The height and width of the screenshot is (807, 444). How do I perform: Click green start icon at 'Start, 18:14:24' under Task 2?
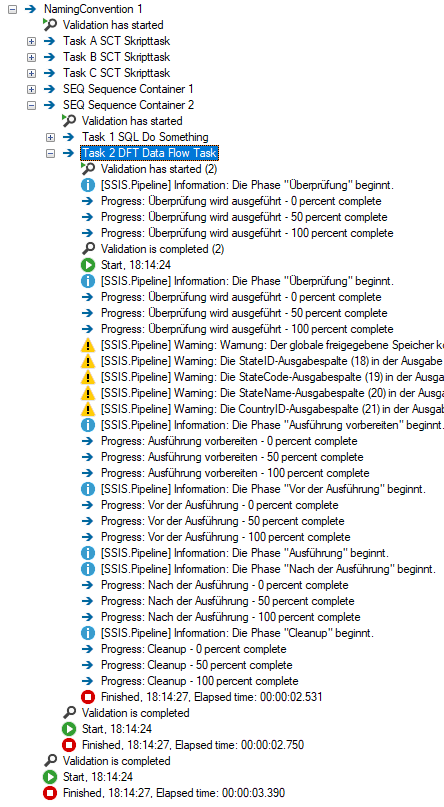tap(88, 265)
